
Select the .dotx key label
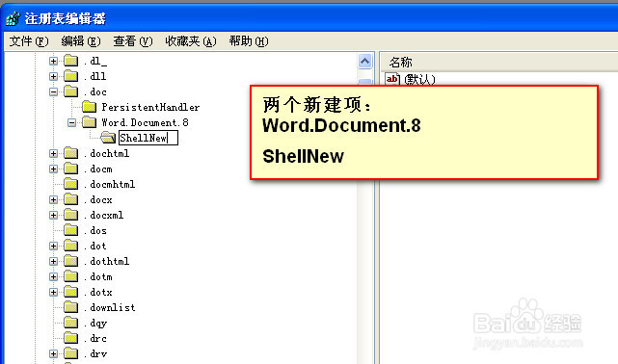tap(97, 293)
